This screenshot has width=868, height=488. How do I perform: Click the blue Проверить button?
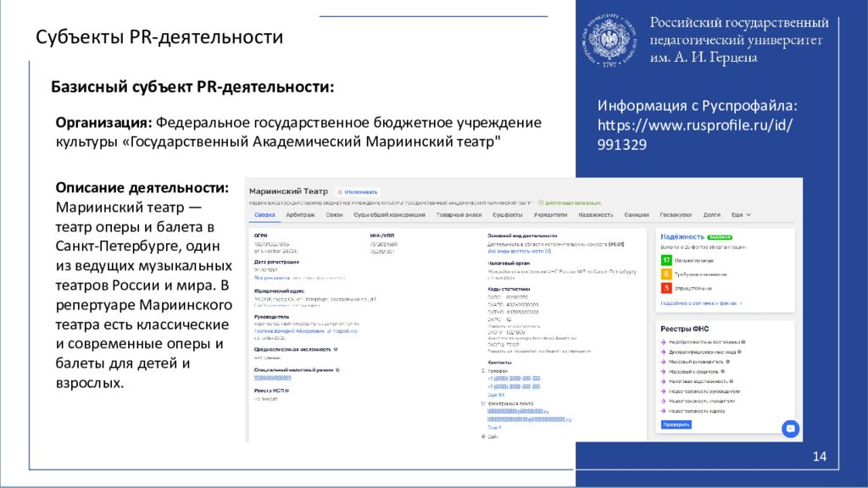click(676, 424)
